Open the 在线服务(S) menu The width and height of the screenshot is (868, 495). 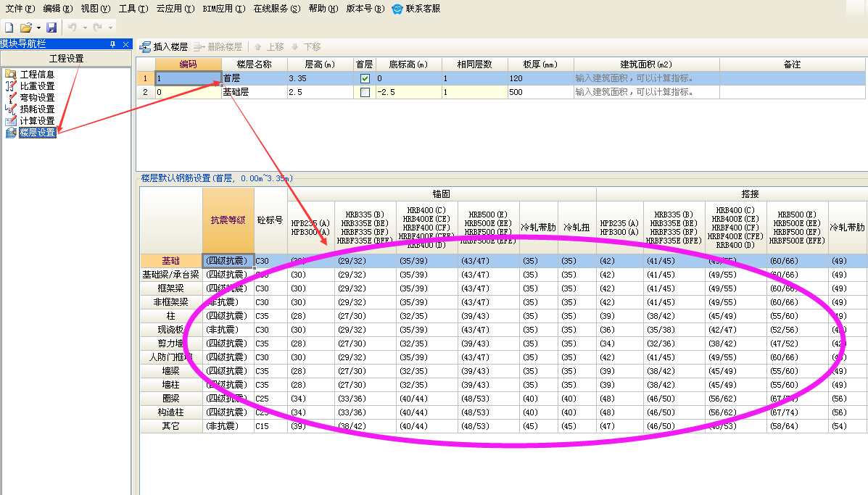(x=277, y=9)
